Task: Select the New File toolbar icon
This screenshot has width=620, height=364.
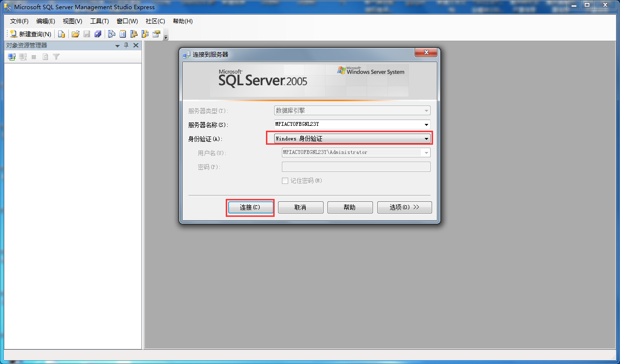Action: coord(62,34)
